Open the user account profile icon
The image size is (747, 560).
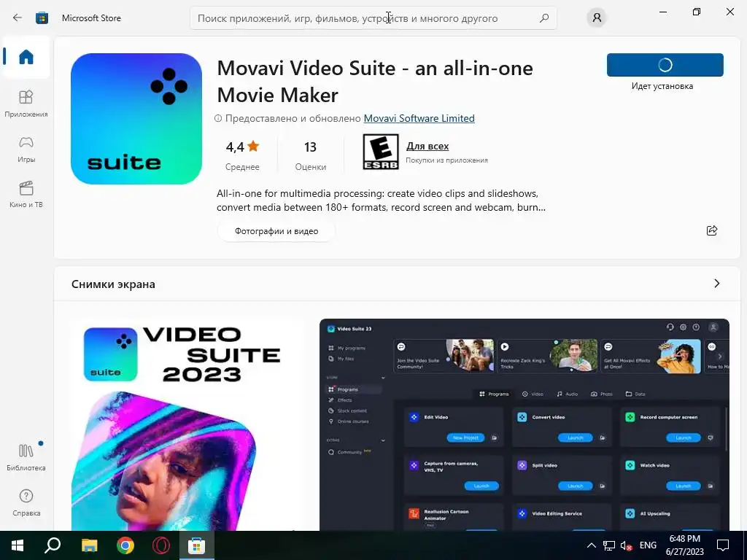[597, 18]
